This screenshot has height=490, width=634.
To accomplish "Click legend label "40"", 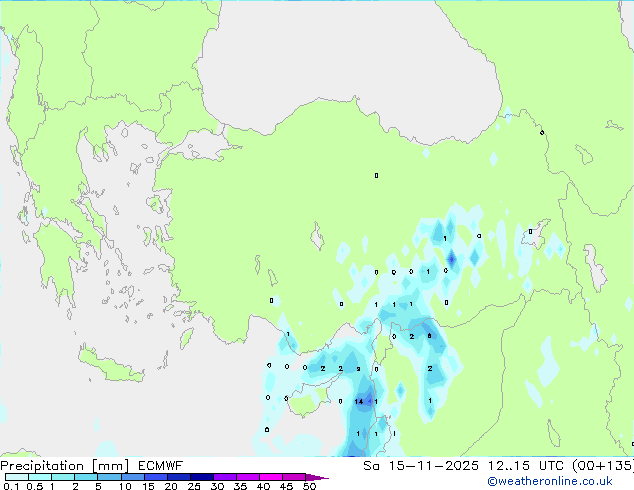I will pyautogui.click(x=263, y=486).
